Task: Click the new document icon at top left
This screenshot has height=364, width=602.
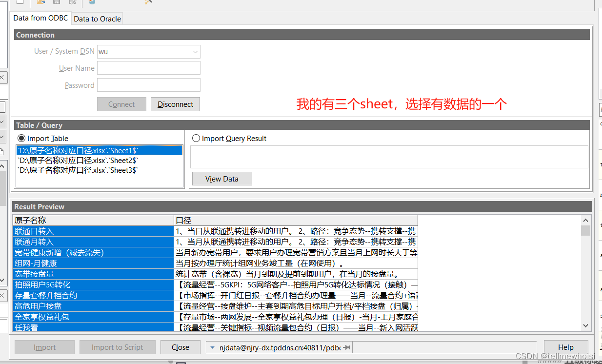Action: point(20,2)
